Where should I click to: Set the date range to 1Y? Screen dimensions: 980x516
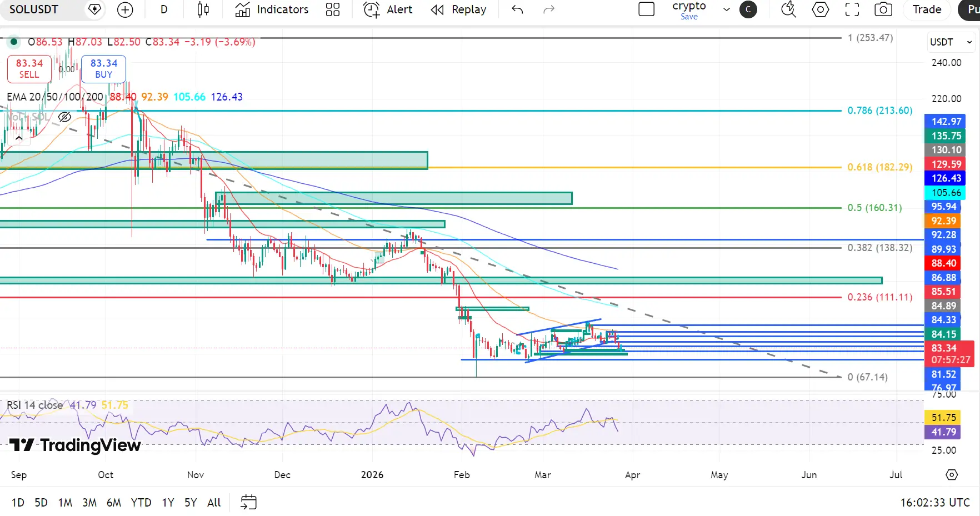coord(168,503)
